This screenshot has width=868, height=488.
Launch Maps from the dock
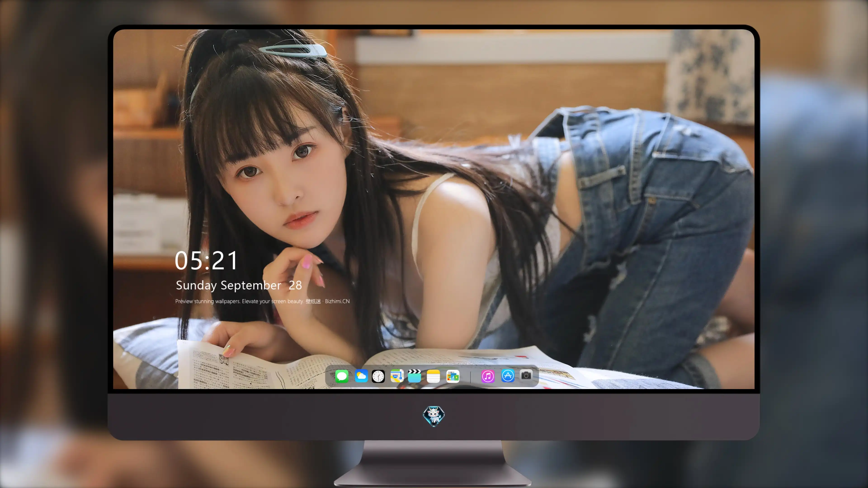[397, 376]
